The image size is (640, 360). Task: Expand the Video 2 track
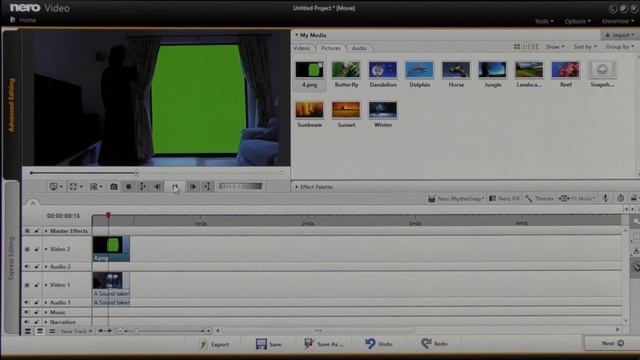[46, 249]
